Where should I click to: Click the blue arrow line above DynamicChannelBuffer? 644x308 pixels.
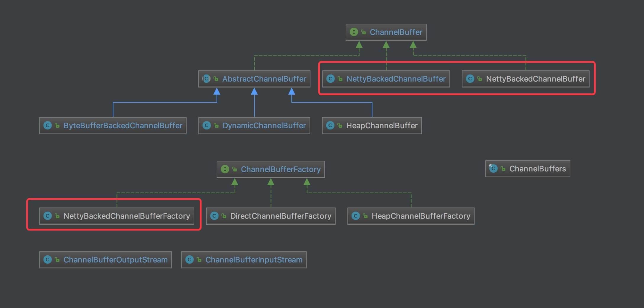click(x=254, y=105)
